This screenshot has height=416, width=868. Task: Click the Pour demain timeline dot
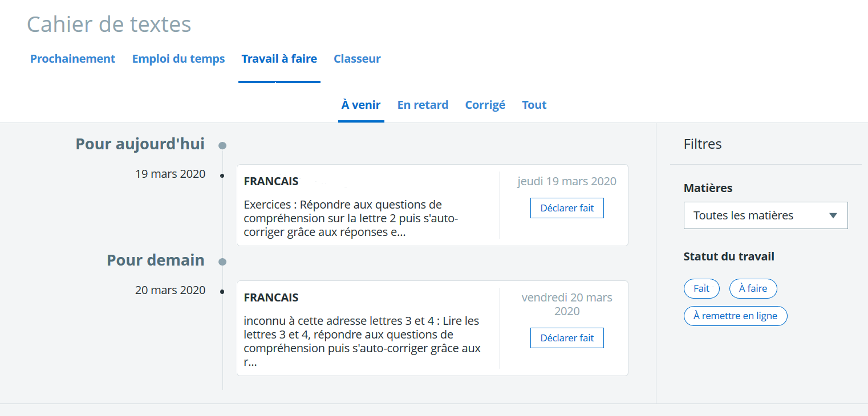(222, 262)
